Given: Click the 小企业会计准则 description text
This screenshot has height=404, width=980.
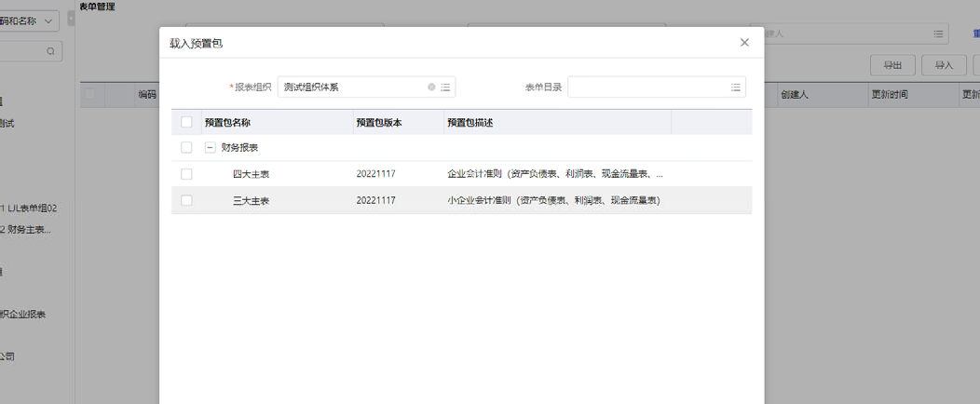Looking at the screenshot, I should 553,200.
